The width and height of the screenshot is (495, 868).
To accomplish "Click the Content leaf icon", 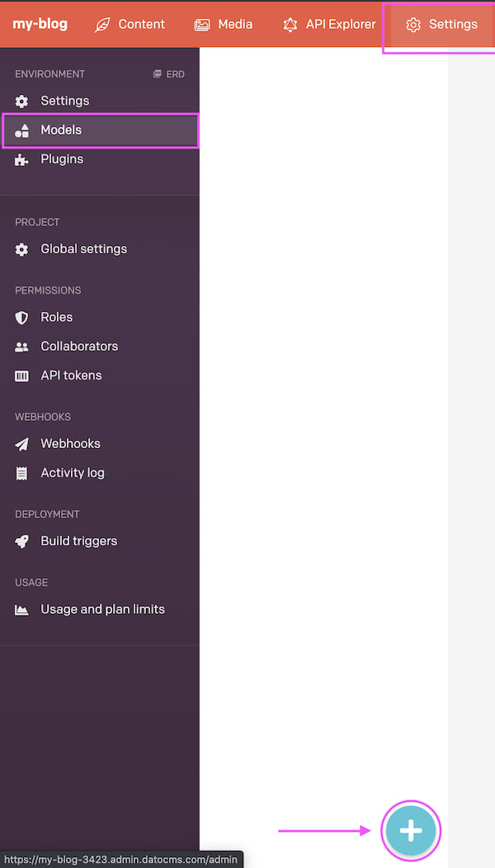I will pos(102,25).
